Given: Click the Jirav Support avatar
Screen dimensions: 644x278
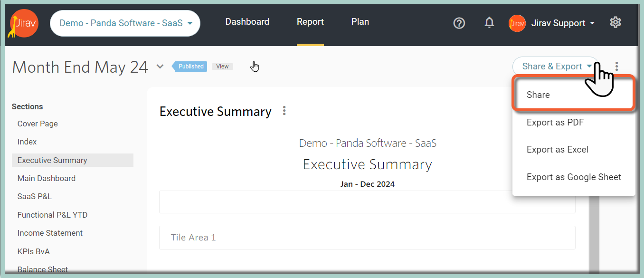Looking at the screenshot, I should click(x=517, y=23).
